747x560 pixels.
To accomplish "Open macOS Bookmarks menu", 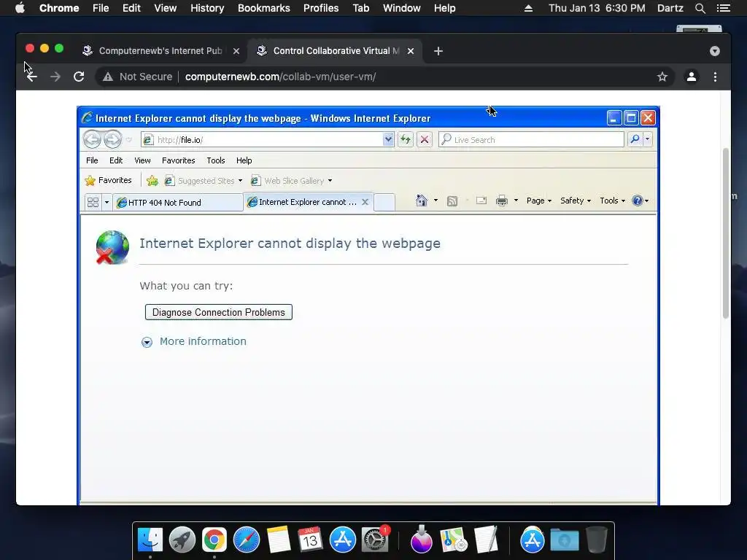I will [264, 8].
